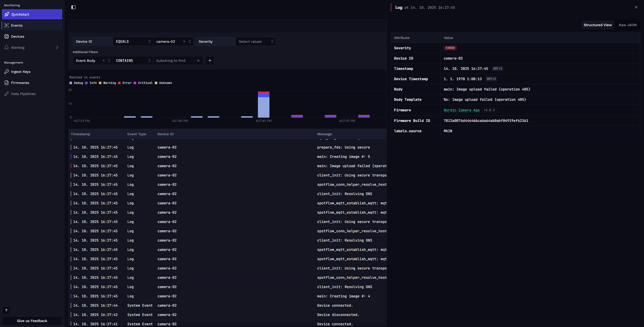This screenshot has width=644, height=327.
Task: Toggle the Debug severity in chart legend
Action: click(x=76, y=83)
